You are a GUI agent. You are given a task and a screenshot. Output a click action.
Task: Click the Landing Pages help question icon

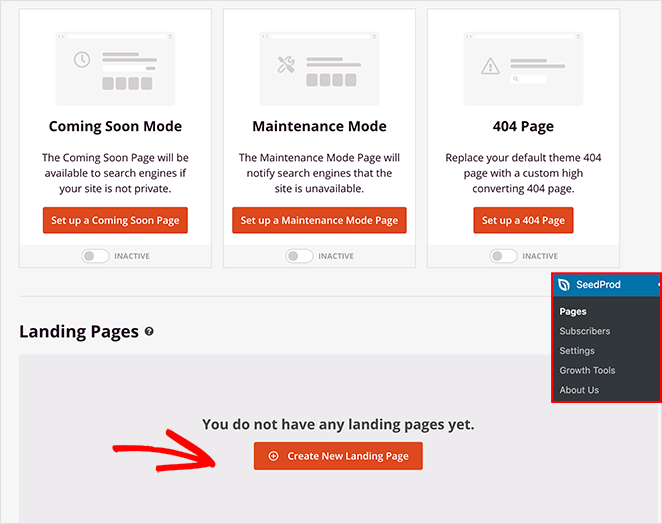[x=149, y=332]
